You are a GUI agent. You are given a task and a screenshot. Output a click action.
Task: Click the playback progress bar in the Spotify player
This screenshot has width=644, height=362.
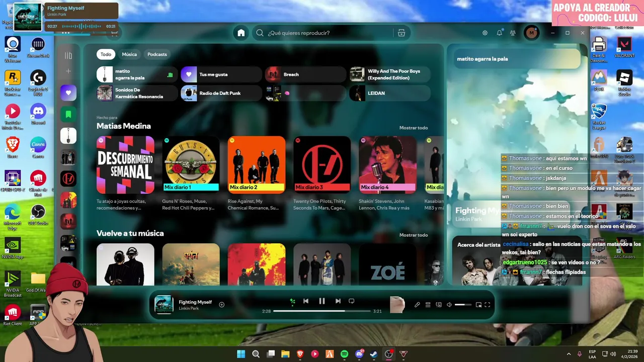point(322,311)
